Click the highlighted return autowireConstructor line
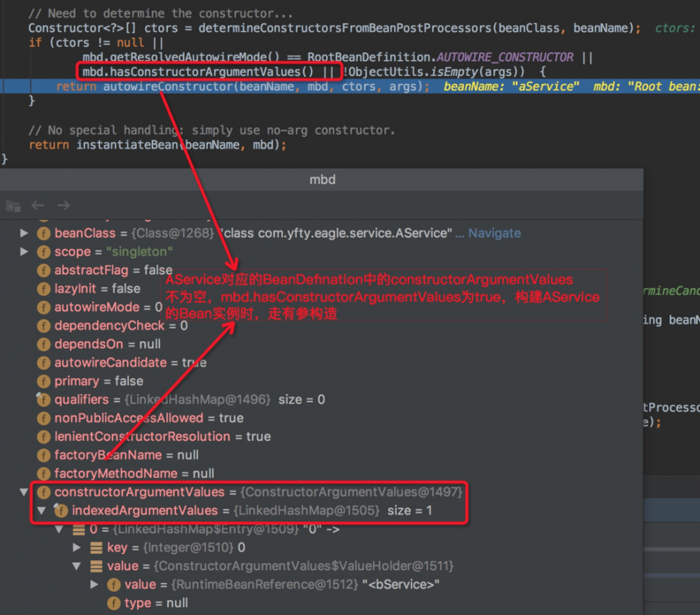The height and width of the screenshot is (615, 700). [x=350, y=86]
